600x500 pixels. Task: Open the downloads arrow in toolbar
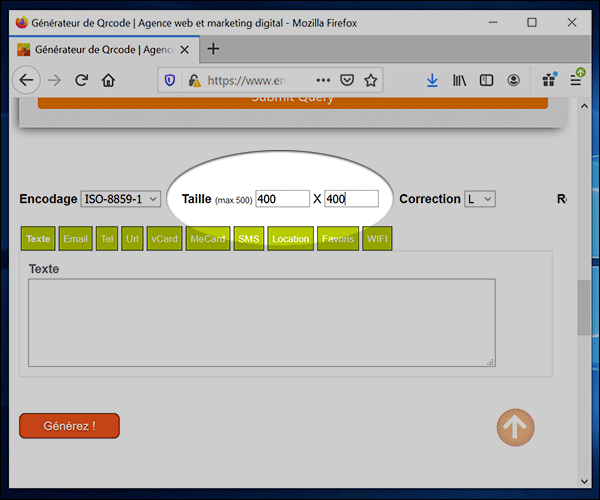pyautogui.click(x=432, y=80)
